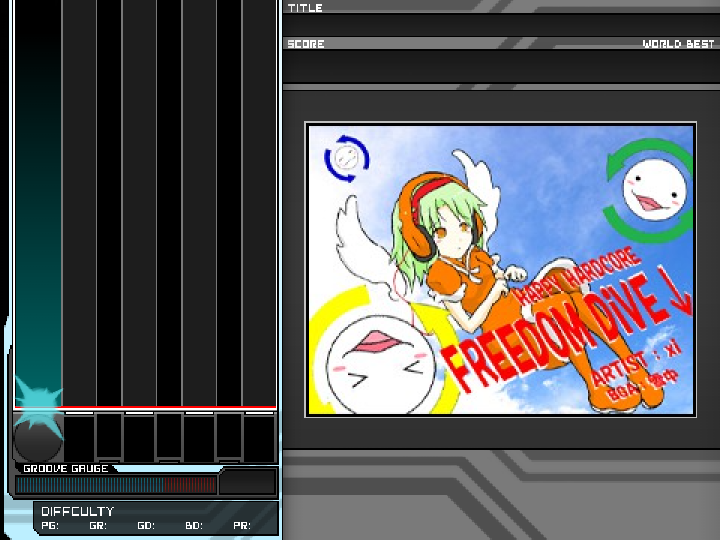Click the scratch turntable disc
This screenshot has height=540, width=720.
click(x=38, y=439)
